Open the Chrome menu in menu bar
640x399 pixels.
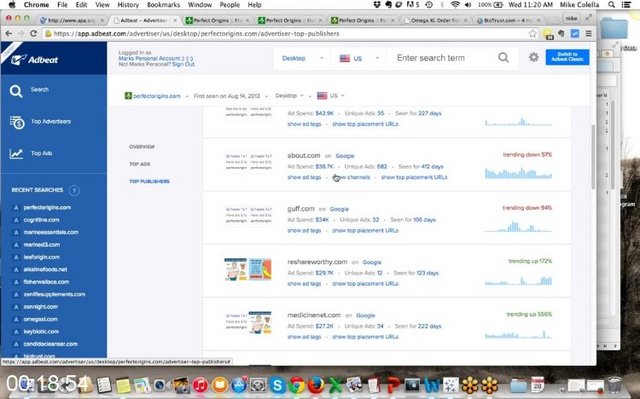tap(36, 4)
